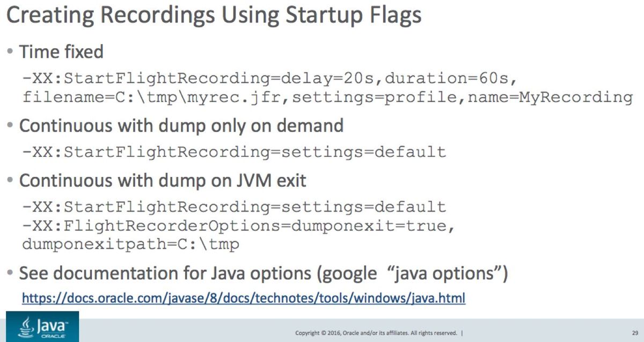The width and height of the screenshot is (644, 342).
Task: Click 'Continuous with dump only on demand' heading
Action: (x=181, y=126)
